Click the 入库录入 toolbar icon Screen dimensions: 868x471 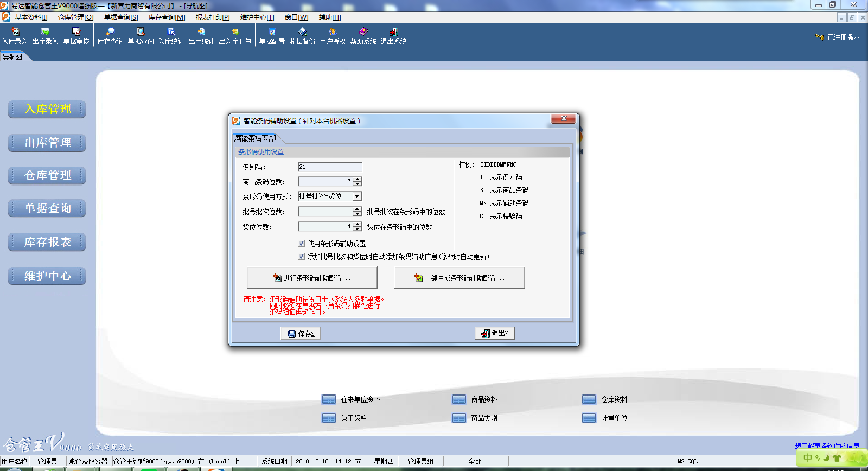(x=15, y=36)
